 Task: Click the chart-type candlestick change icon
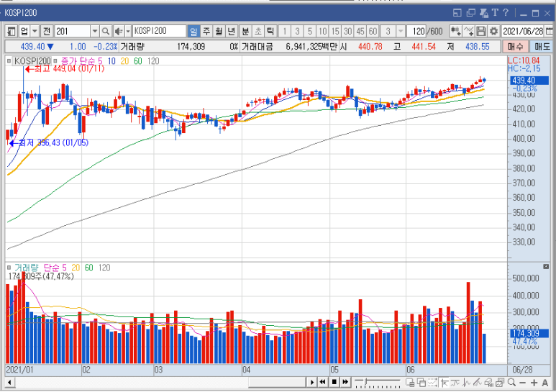455,31
